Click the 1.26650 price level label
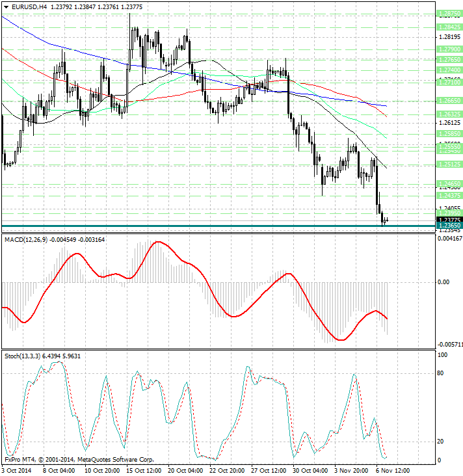This screenshot has width=463, height=476. (449, 101)
